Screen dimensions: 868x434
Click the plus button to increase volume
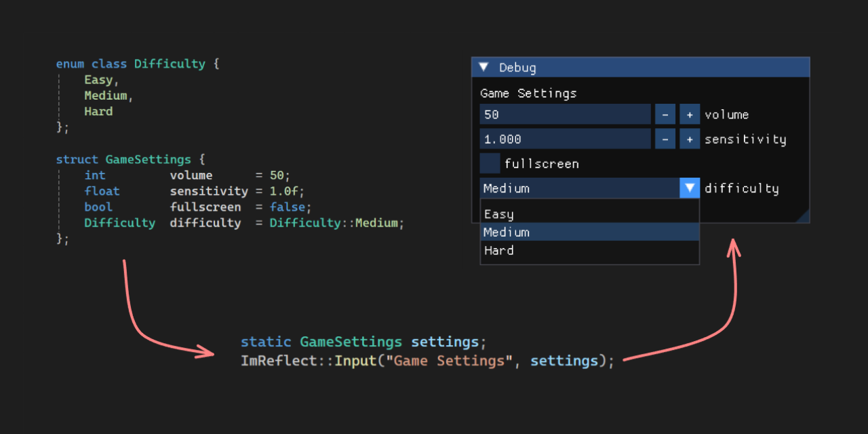pyautogui.click(x=690, y=114)
